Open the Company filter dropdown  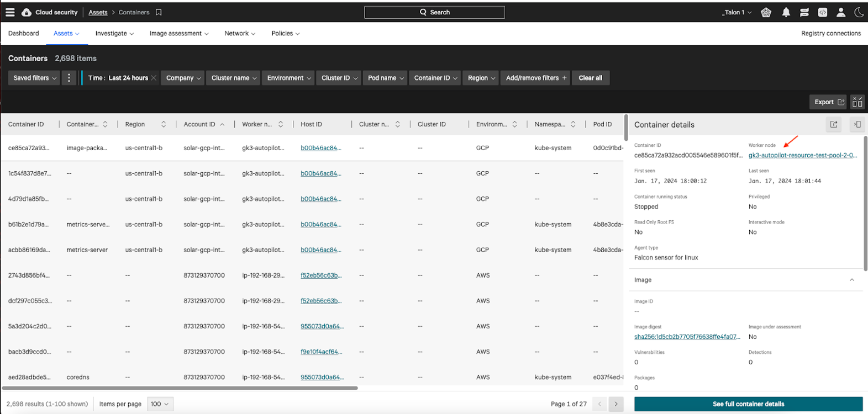tap(183, 78)
